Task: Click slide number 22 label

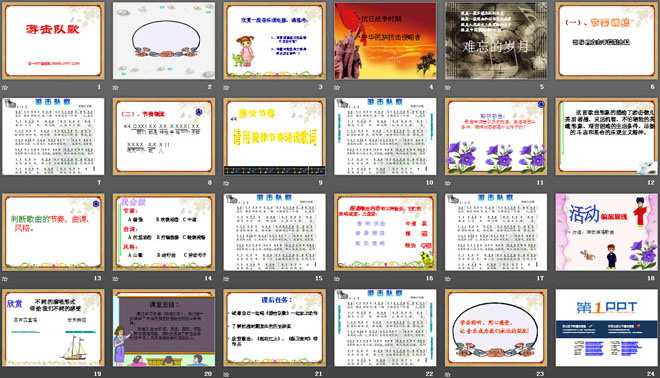Action: (429, 373)
